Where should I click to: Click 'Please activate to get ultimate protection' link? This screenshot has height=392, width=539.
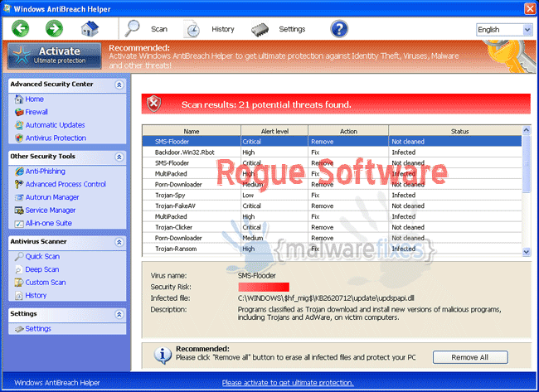288,382
